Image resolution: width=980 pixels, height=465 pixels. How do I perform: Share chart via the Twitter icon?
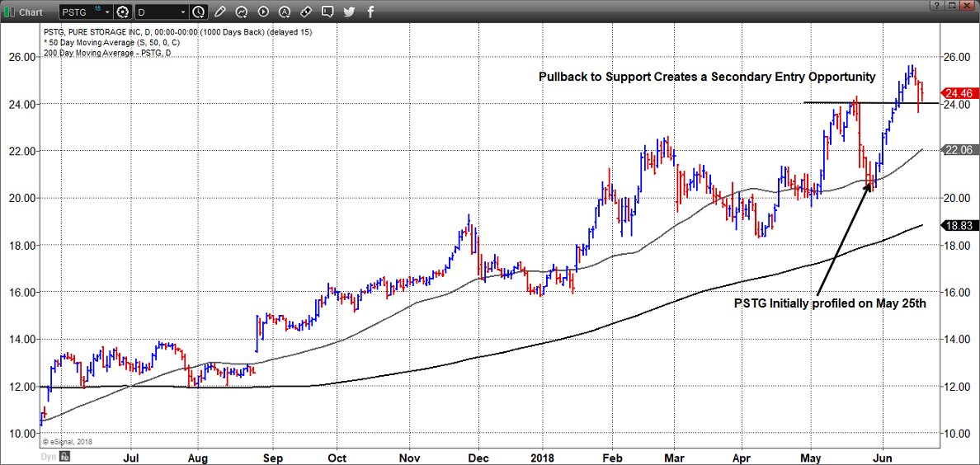tap(350, 12)
